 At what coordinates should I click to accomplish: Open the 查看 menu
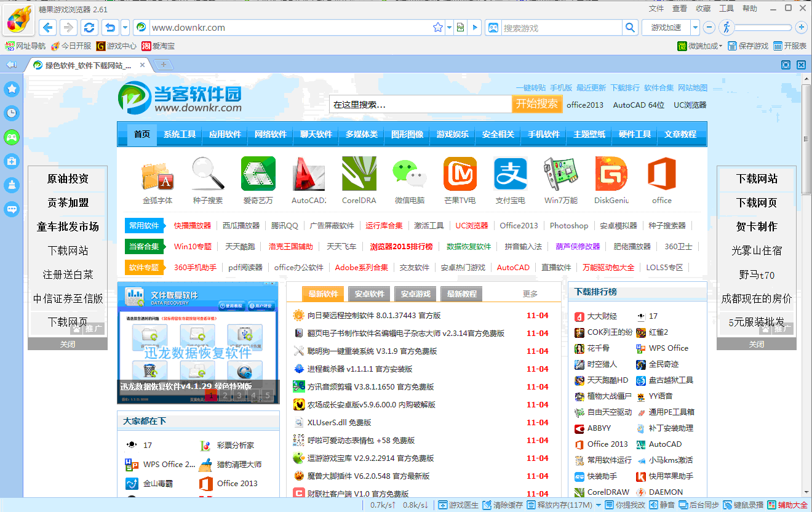[680, 9]
